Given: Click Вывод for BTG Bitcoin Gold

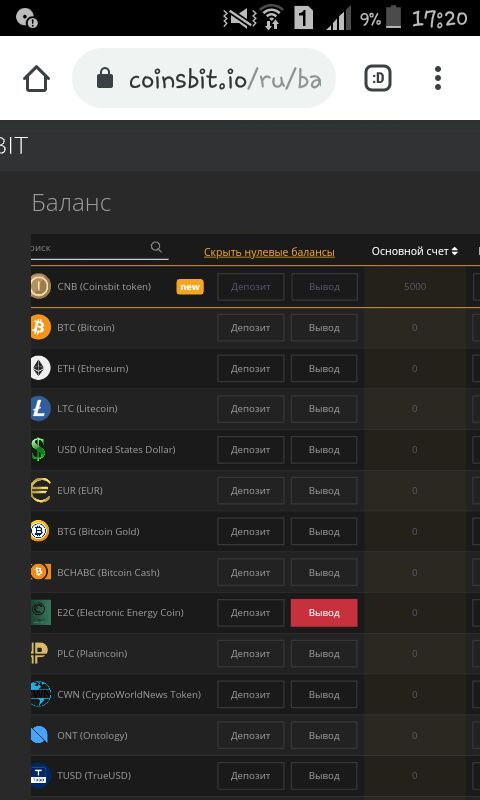Looking at the screenshot, I should [x=324, y=532].
